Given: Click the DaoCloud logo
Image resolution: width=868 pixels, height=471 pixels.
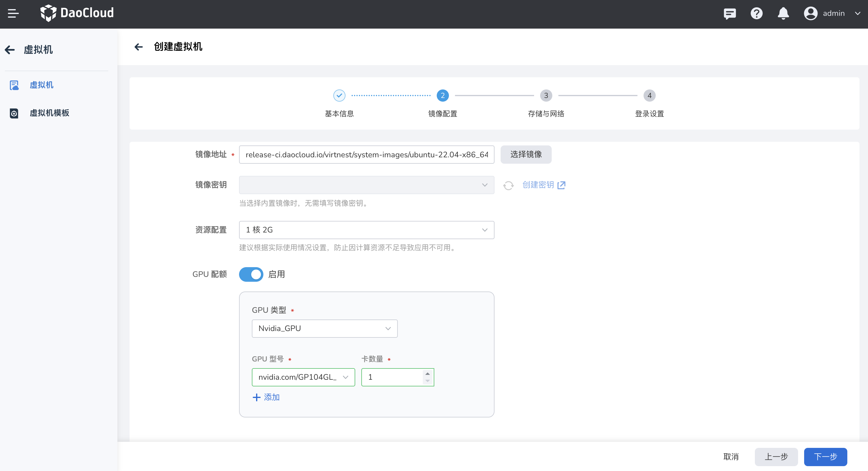Looking at the screenshot, I should point(77,13).
